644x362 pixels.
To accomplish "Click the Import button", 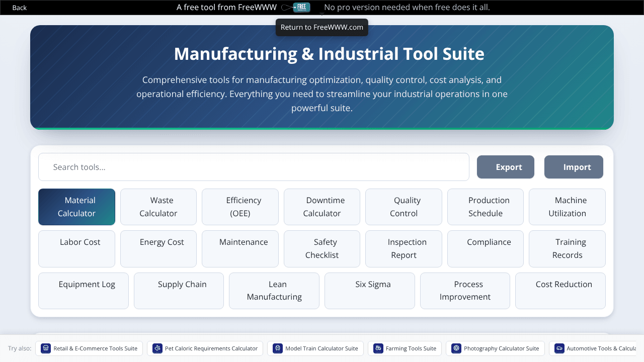I will (574, 167).
